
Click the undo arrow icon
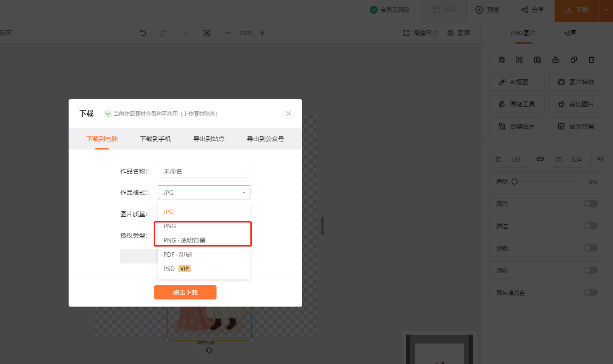tap(143, 33)
